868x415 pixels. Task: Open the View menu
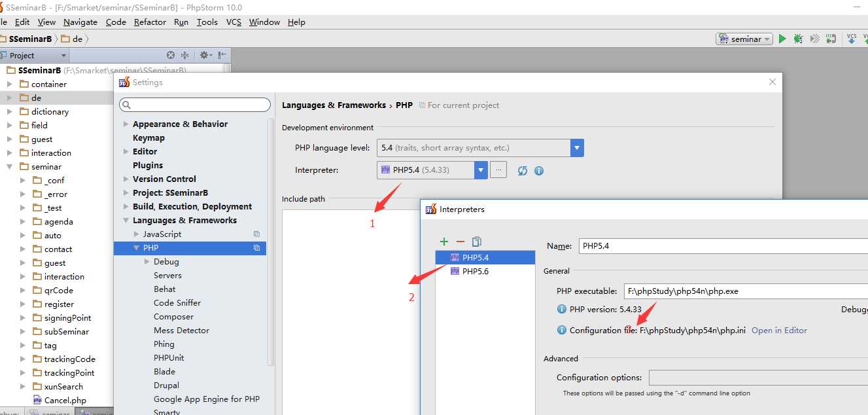[46, 22]
